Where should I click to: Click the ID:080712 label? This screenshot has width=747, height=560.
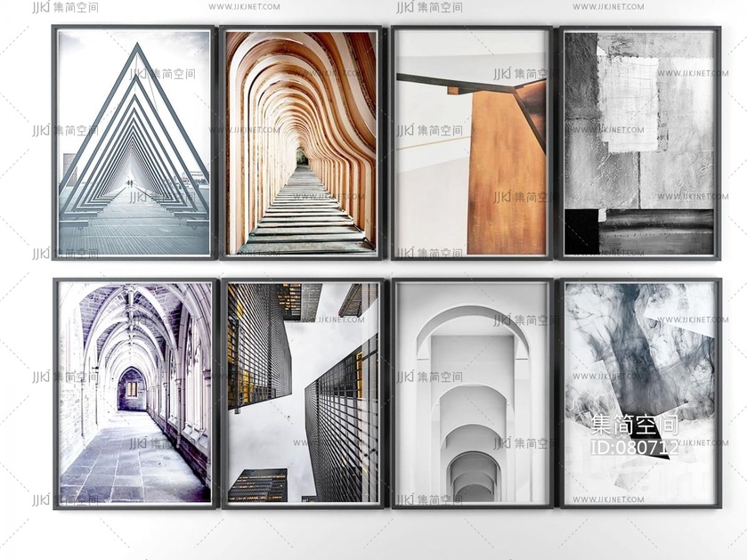(634, 447)
